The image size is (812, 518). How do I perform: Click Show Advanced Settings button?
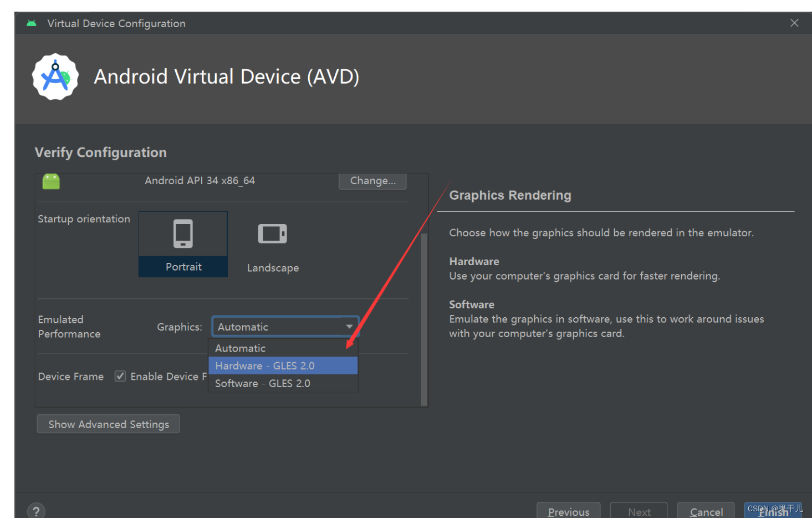tap(108, 424)
